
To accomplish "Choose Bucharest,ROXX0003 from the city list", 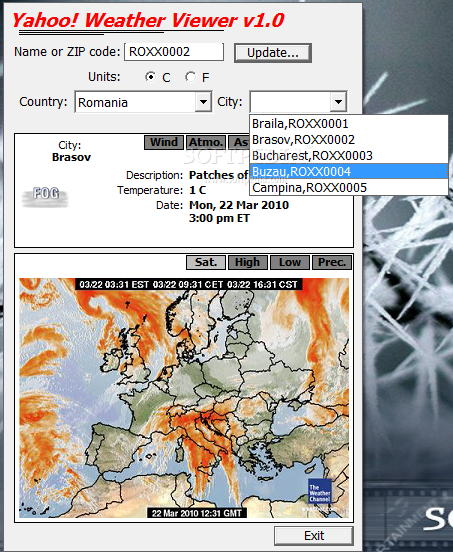I will click(349, 156).
